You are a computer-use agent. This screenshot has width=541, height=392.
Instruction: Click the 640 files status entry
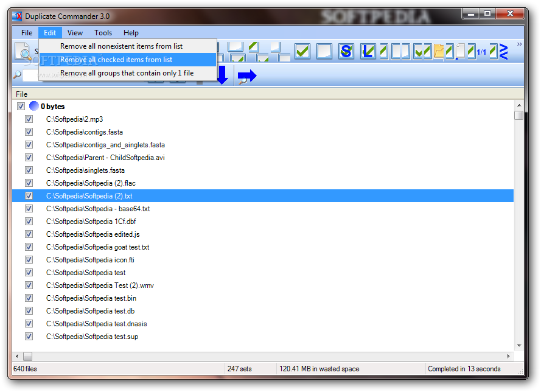point(25,368)
